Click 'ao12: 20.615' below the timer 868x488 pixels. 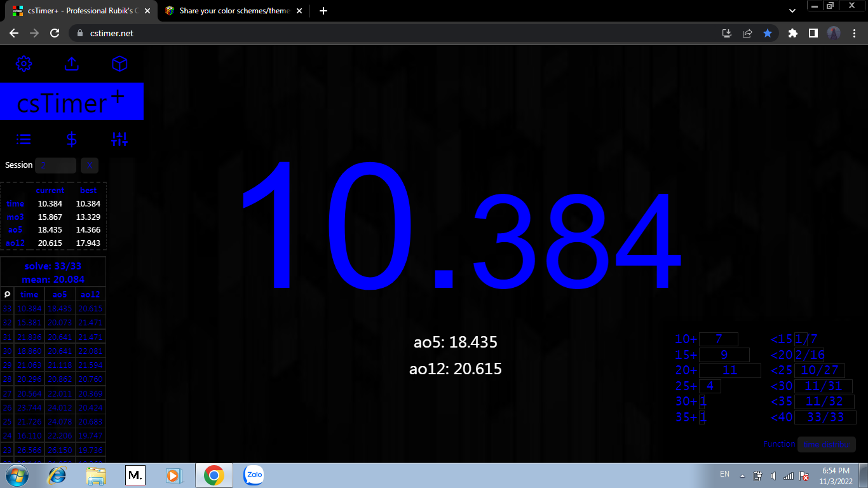click(456, 369)
